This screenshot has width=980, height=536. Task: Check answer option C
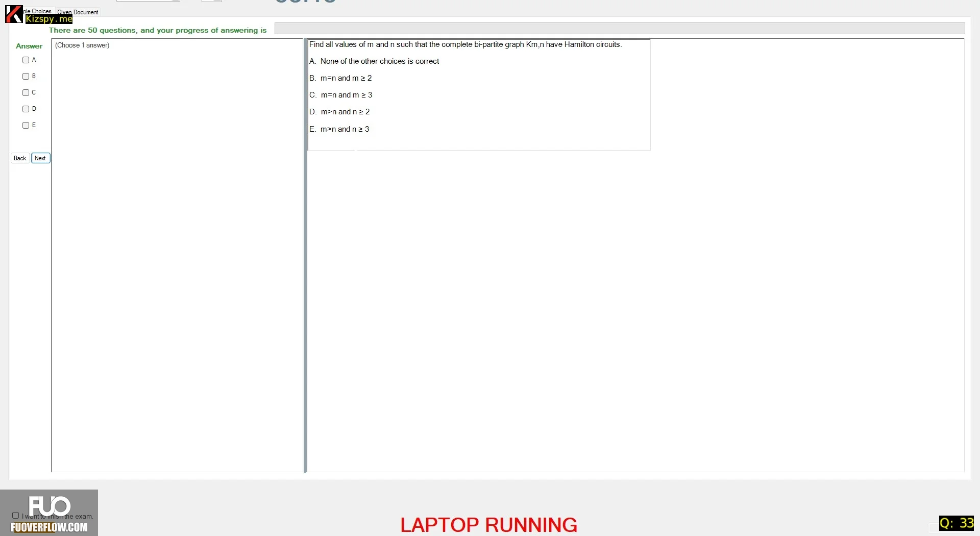click(26, 93)
